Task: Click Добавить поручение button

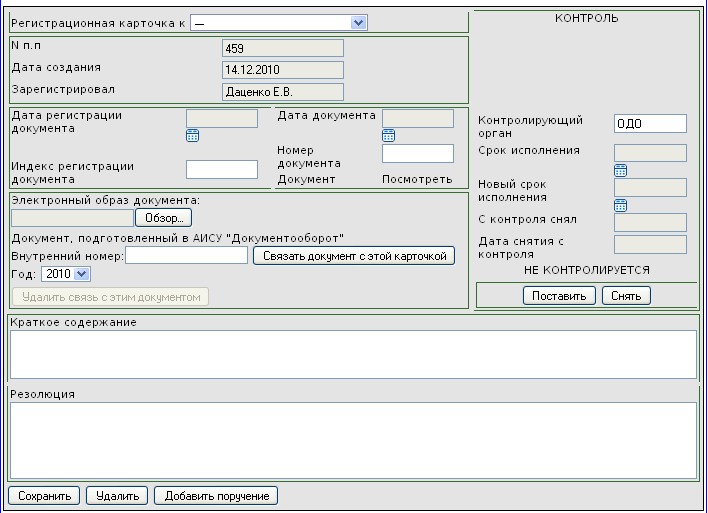Action: (216, 496)
